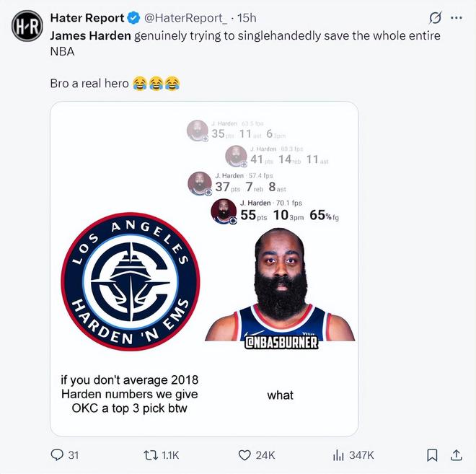Click the Grok slashed-circle icon
Image resolution: width=476 pixels, height=474 pixels.
436,18
